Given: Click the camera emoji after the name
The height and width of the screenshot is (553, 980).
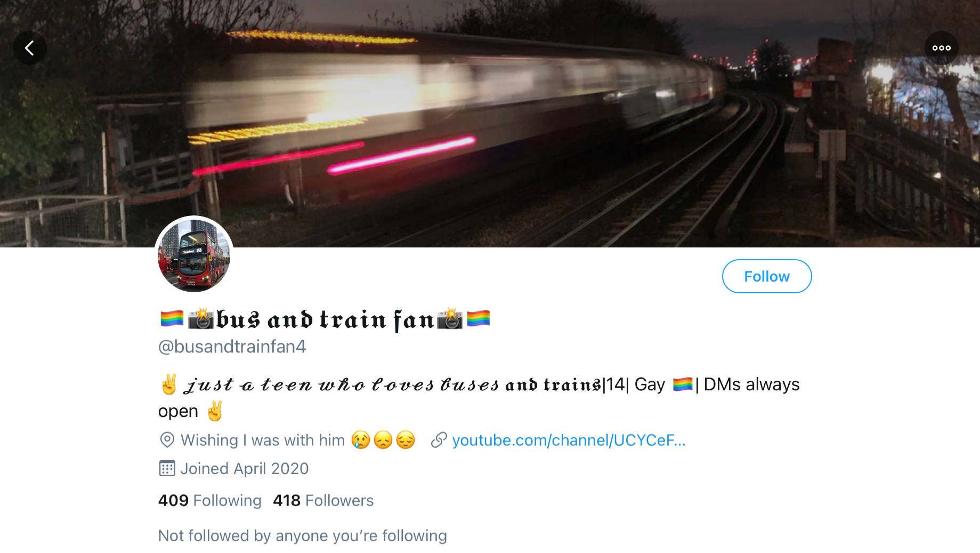Looking at the screenshot, I should pyautogui.click(x=450, y=319).
